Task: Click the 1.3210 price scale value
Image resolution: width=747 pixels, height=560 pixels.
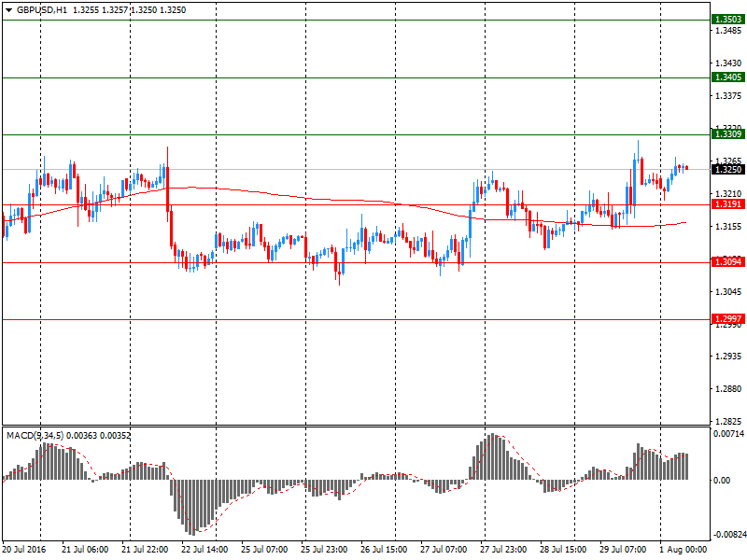Action: click(x=728, y=194)
